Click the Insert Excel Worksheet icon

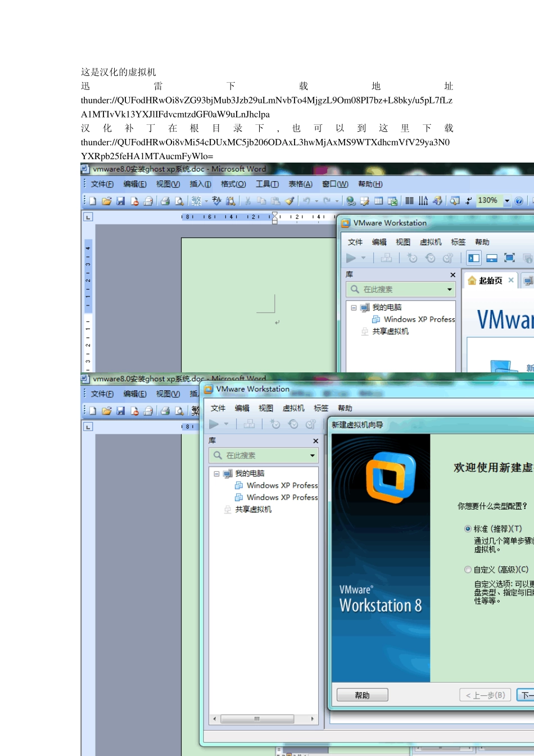(x=392, y=201)
